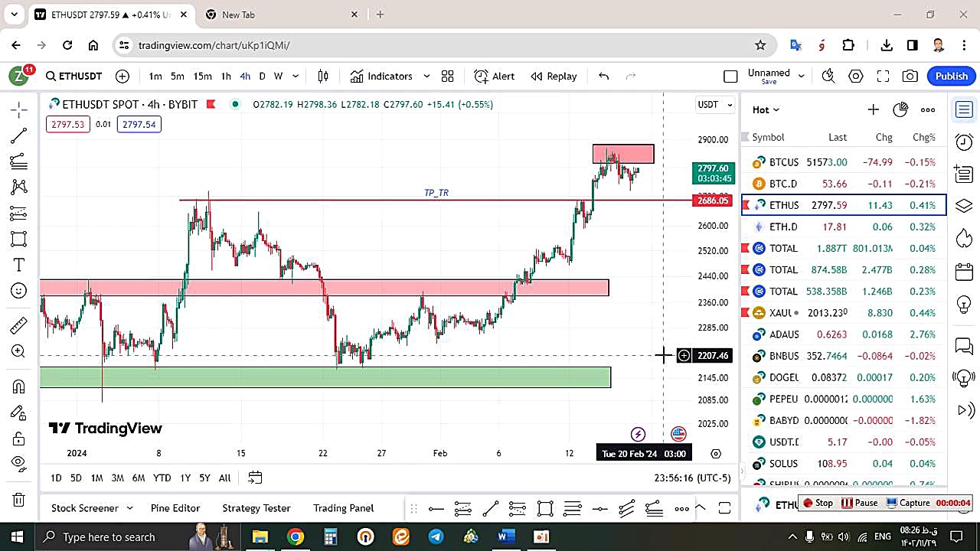Image resolution: width=980 pixels, height=551 pixels.
Task: Select the W weekly timeframe
Action: 279,76
